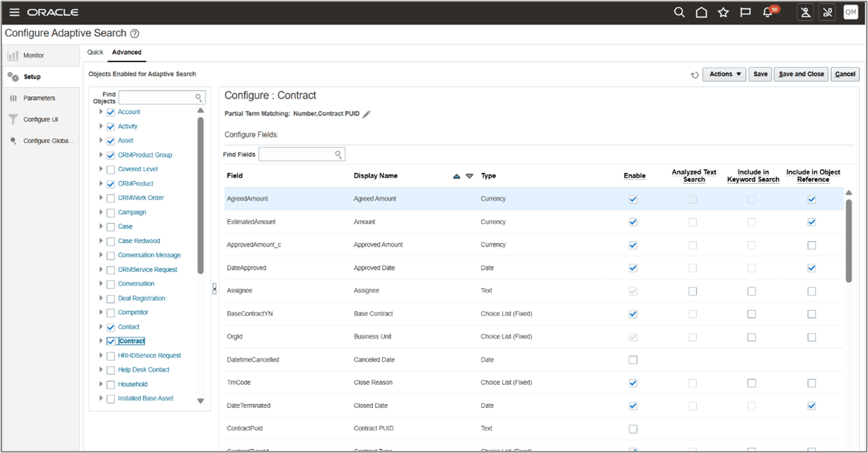This screenshot has height=453, width=868.
Task: Open the Oracle home icon
Action: click(x=701, y=12)
